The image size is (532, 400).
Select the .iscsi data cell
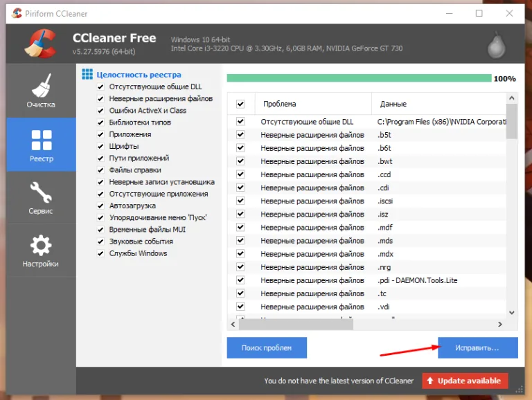point(384,201)
